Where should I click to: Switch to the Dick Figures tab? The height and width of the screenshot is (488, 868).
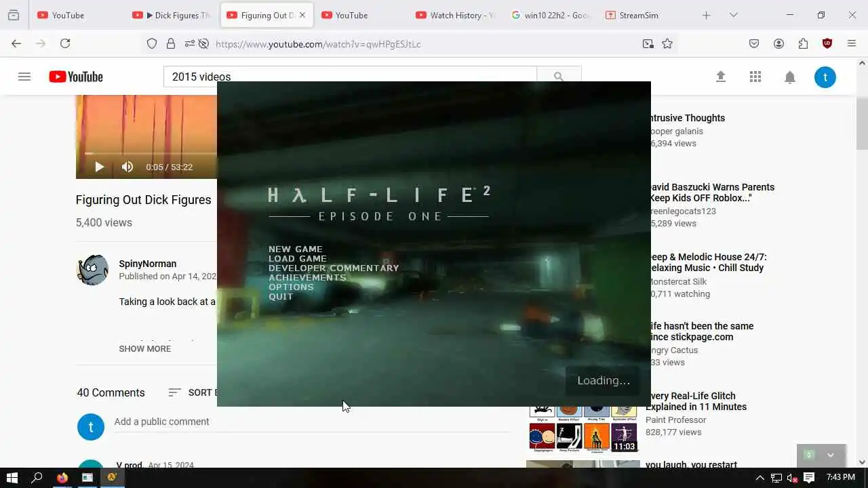[x=172, y=15]
